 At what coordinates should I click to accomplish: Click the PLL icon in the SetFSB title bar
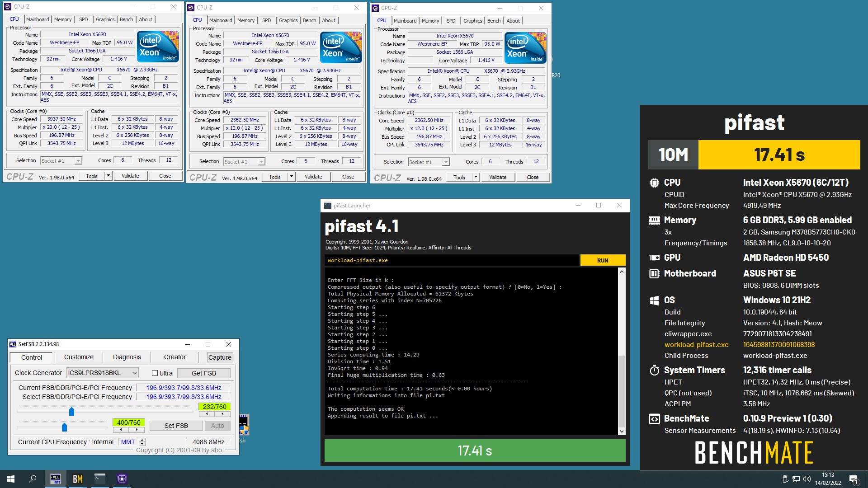coord(13,344)
